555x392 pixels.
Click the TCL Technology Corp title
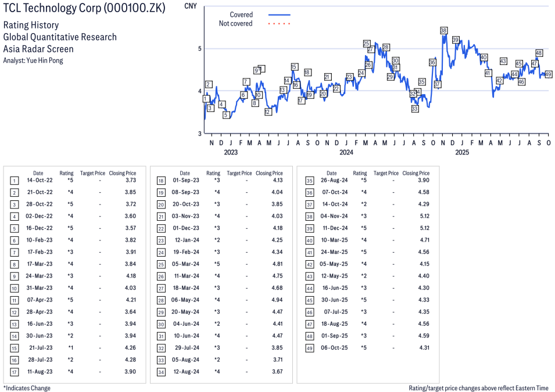pos(84,8)
